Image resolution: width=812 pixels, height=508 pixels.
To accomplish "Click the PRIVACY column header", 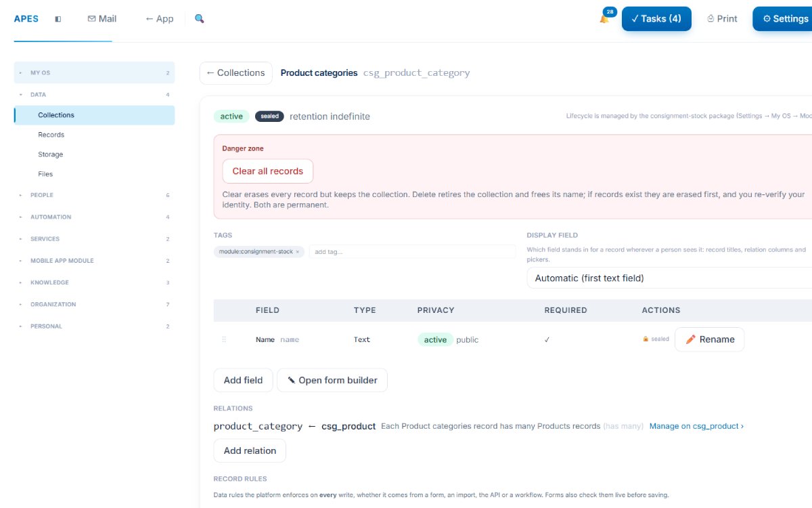I will (436, 310).
